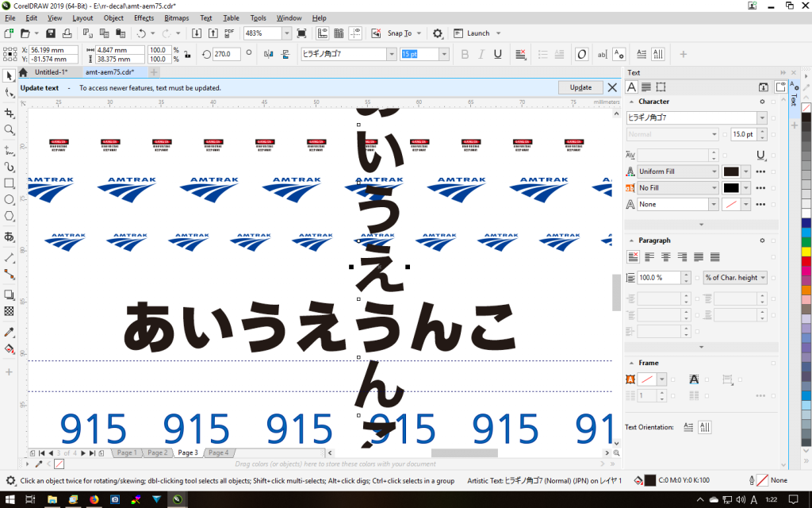
Task: Select the Transparency tool
Action: tap(9, 311)
